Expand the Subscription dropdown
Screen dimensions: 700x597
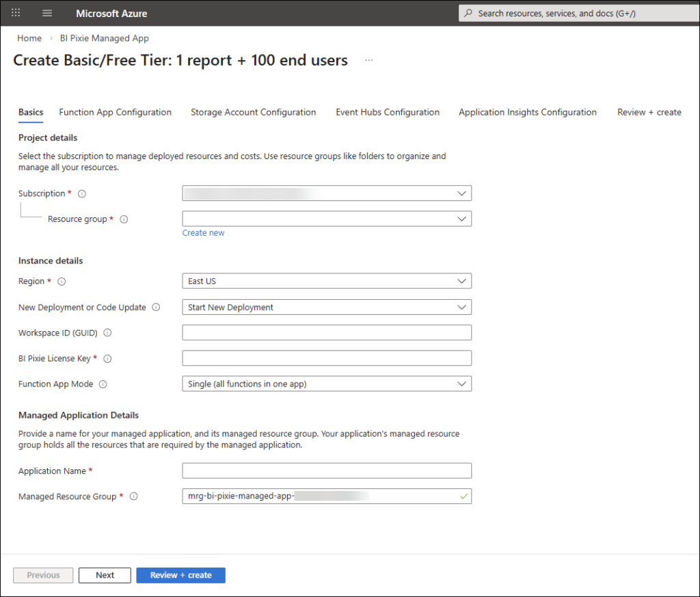click(327, 193)
